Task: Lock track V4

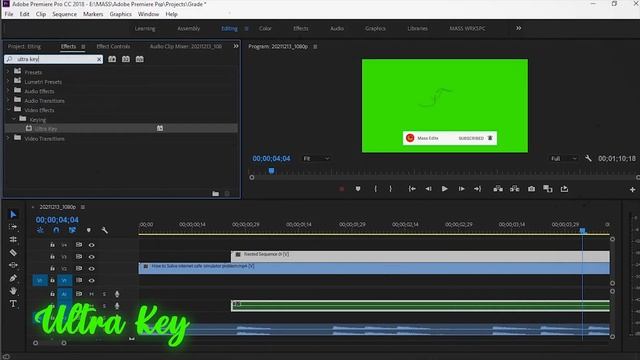Action: pos(52,245)
